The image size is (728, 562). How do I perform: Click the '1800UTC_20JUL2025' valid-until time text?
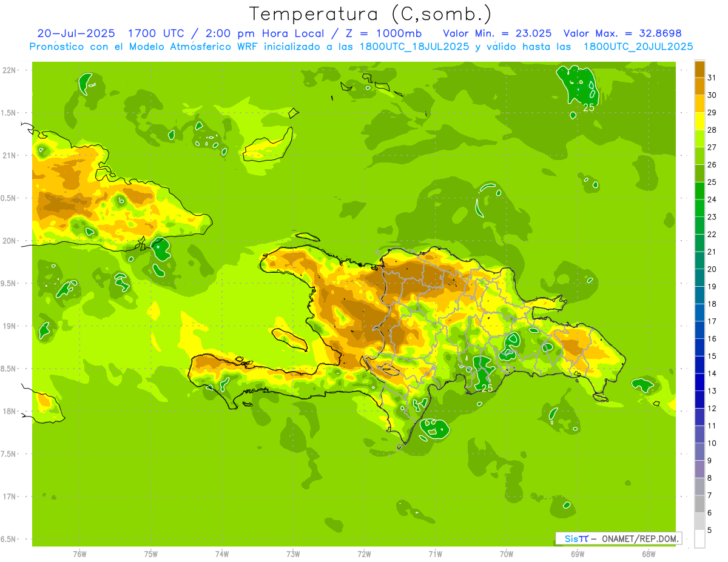638,47
